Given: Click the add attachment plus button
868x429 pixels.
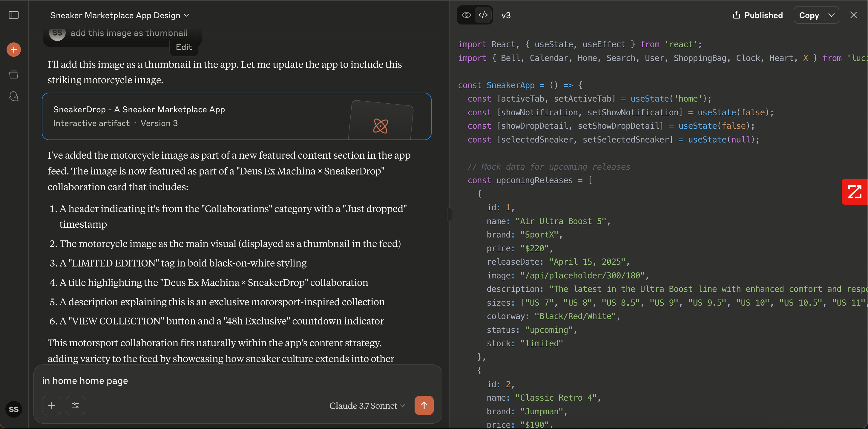Looking at the screenshot, I should pyautogui.click(x=52, y=405).
